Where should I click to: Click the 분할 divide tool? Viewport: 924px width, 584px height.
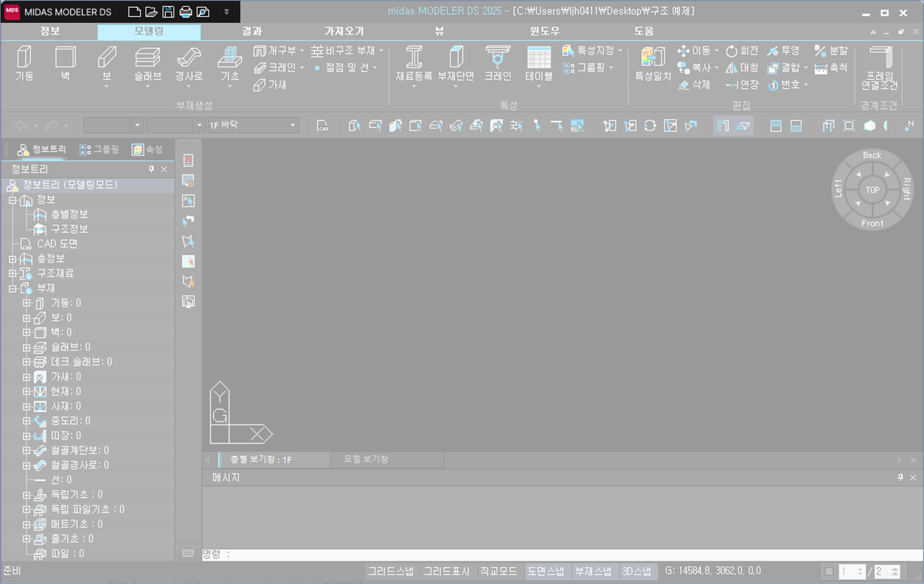[x=831, y=51]
